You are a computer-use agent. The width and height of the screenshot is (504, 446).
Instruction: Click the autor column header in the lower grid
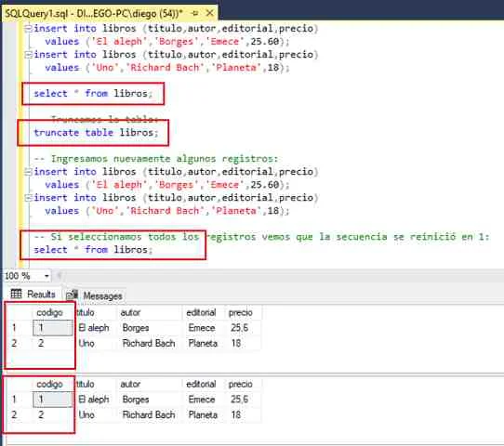click(x=130, y=384)
